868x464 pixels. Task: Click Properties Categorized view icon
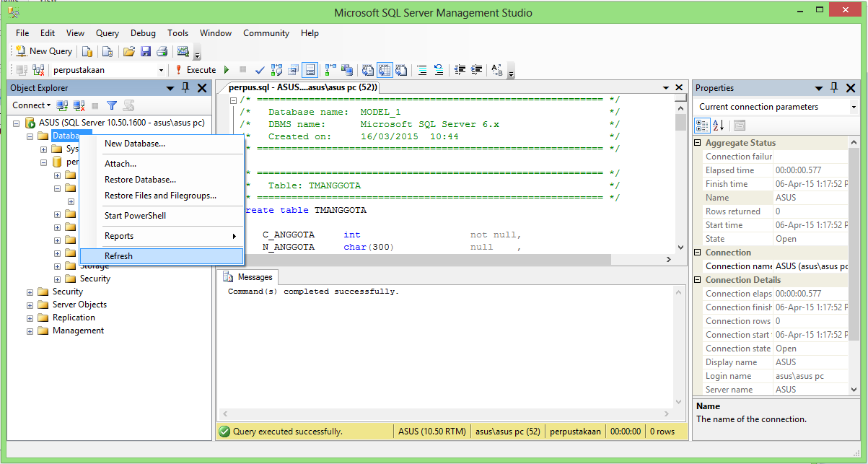pos(702,125)
